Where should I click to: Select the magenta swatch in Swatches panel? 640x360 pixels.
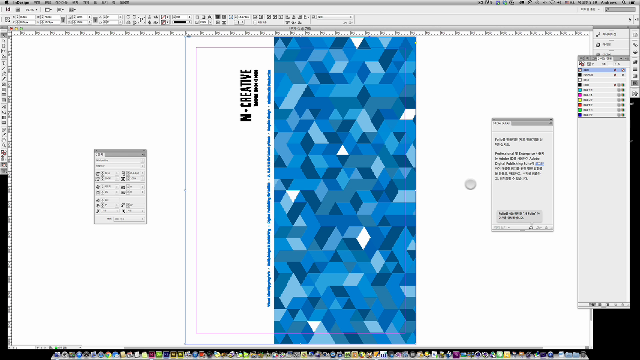coord(602,95)
